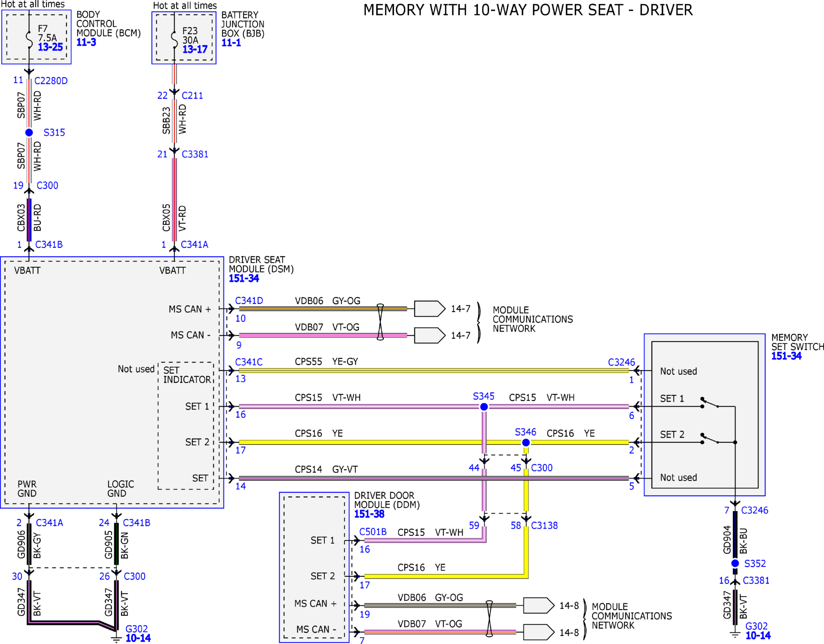Select the S352 splice dot
The image size is (824, 644).
[x=735, y=563]
